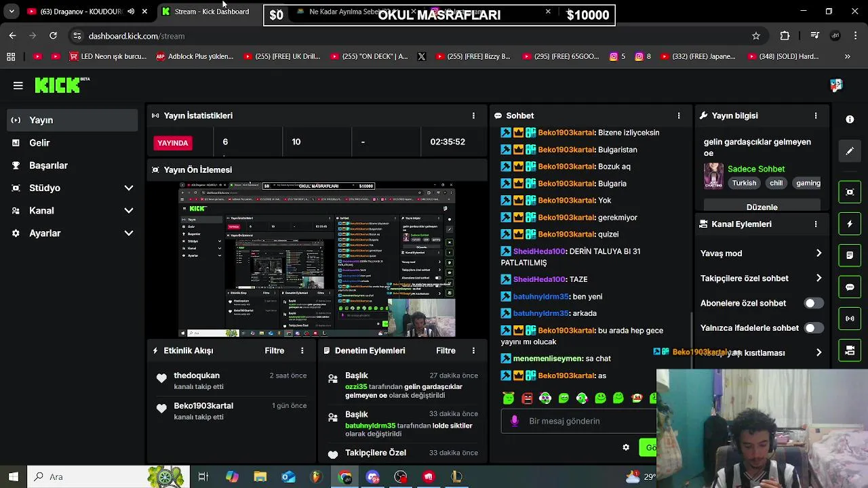Open the hamburger menu beside Kick logo

[18, 85]
